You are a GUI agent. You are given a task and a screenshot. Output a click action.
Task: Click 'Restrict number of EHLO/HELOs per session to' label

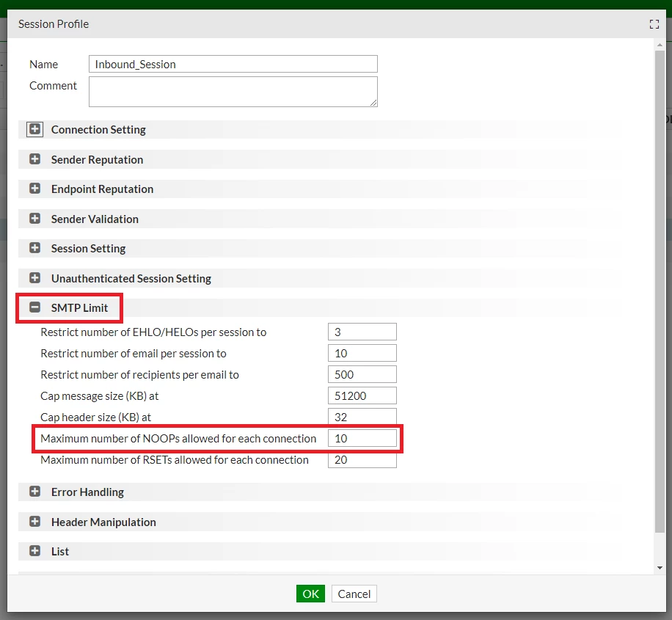click(153, 332)
